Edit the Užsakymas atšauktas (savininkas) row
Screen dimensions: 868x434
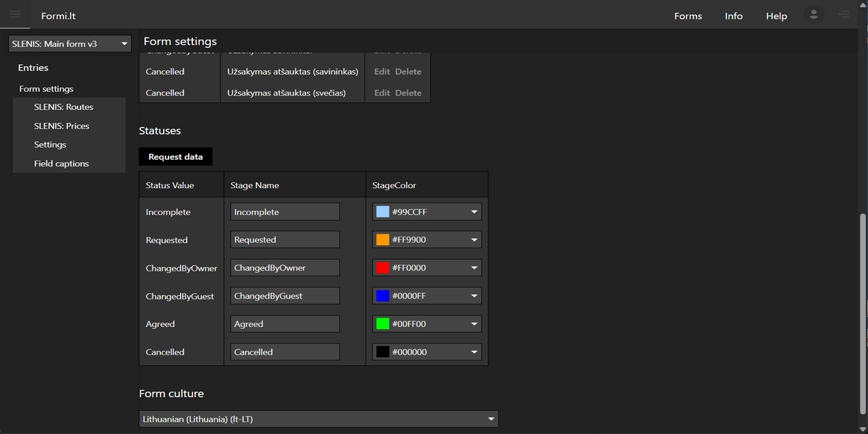[x=382, y=72]
